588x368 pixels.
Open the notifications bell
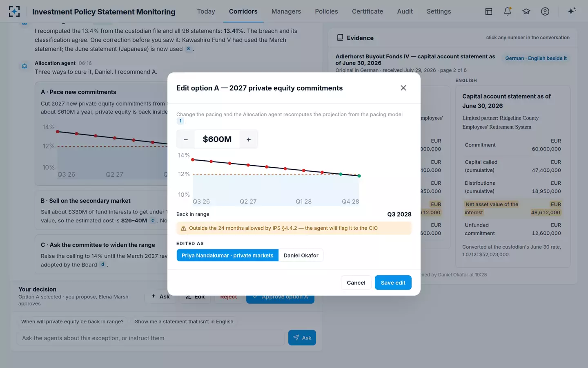pyautogui.click(x=508, y=11)
